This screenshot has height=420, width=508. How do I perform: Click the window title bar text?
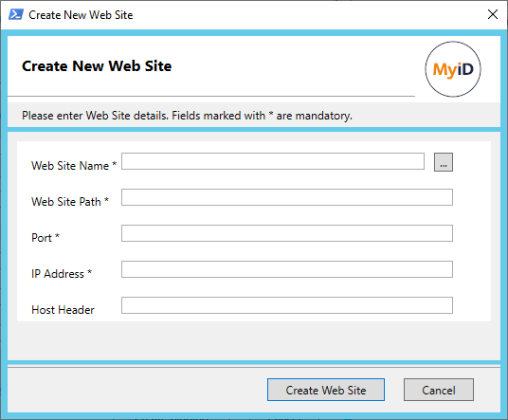pos(81,15)
